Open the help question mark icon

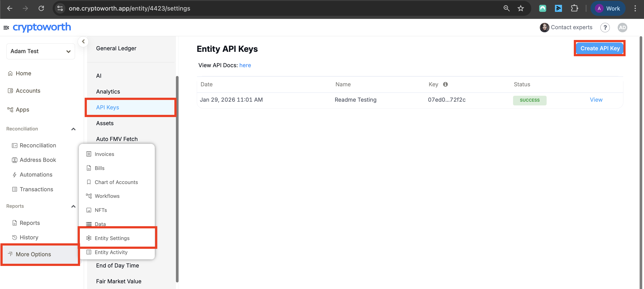point(605,27)
